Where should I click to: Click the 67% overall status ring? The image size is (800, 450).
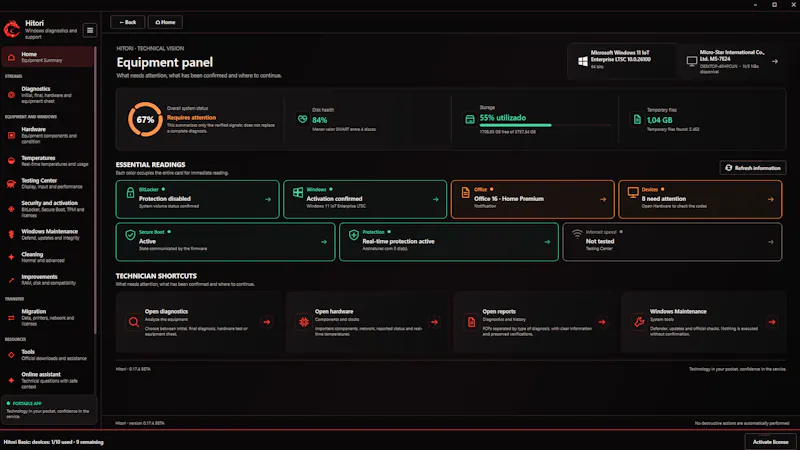[145, 119]
